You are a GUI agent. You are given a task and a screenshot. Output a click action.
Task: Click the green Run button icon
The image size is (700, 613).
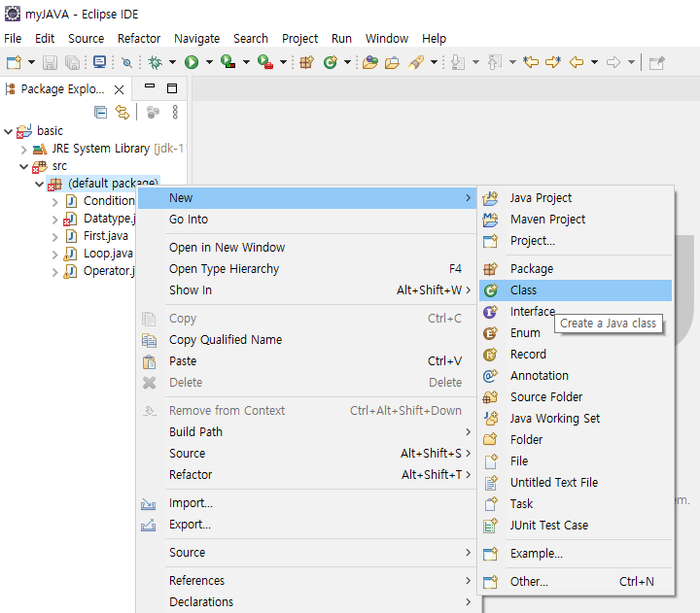[x=192, y=62]
